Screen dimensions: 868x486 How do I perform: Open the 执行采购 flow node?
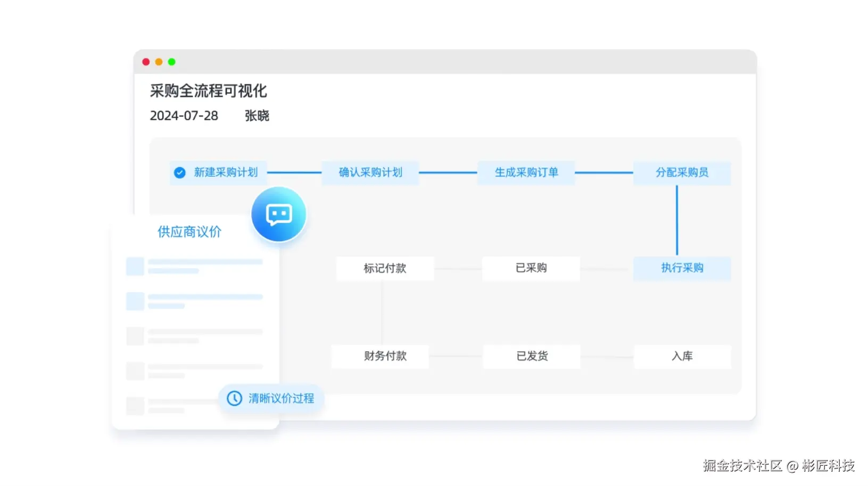point(682,268)
